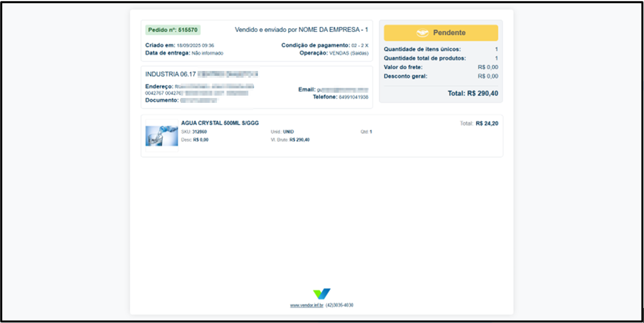Open the AGUA CRYSTAL product thumbnail
The width and height of the screenshot is (644, 323).
point(162,136)
